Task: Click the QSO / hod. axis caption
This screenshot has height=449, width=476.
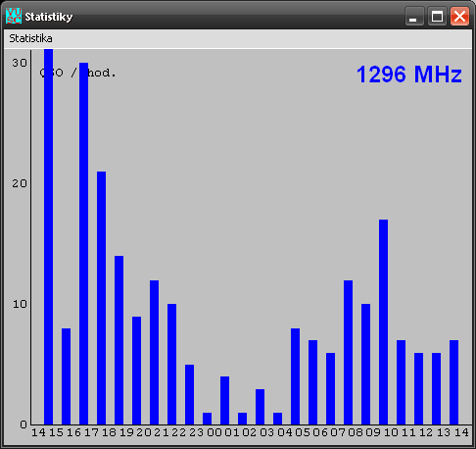Action: pyautogui.click(x=77, y=73)
